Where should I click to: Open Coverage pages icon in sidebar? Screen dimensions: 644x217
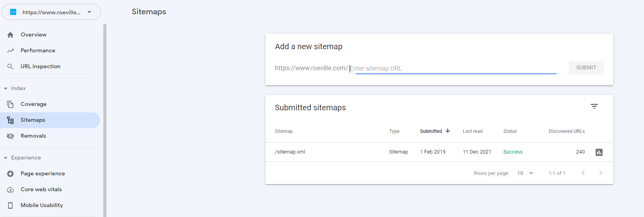[10, 104]
